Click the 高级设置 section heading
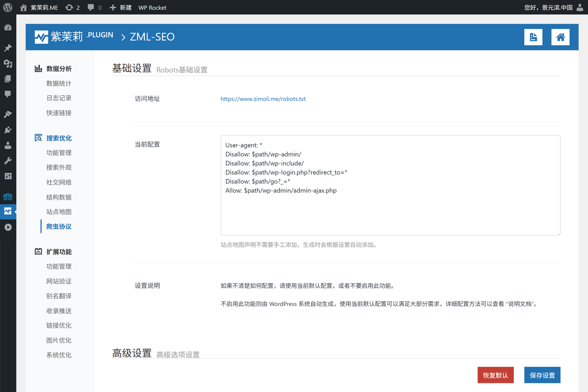This screenshot has width=588, height=392. click(132, 353)
